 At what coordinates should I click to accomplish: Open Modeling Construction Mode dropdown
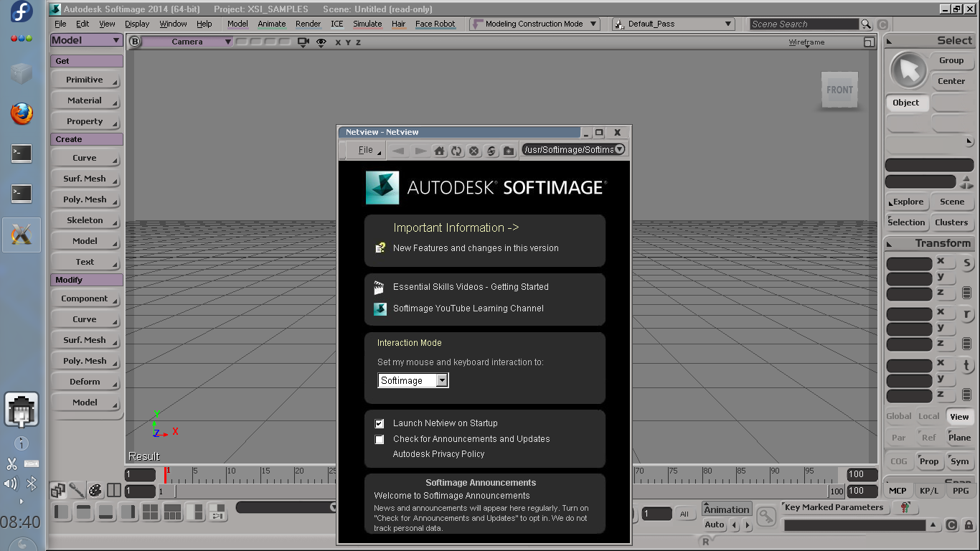coord(534,24)
